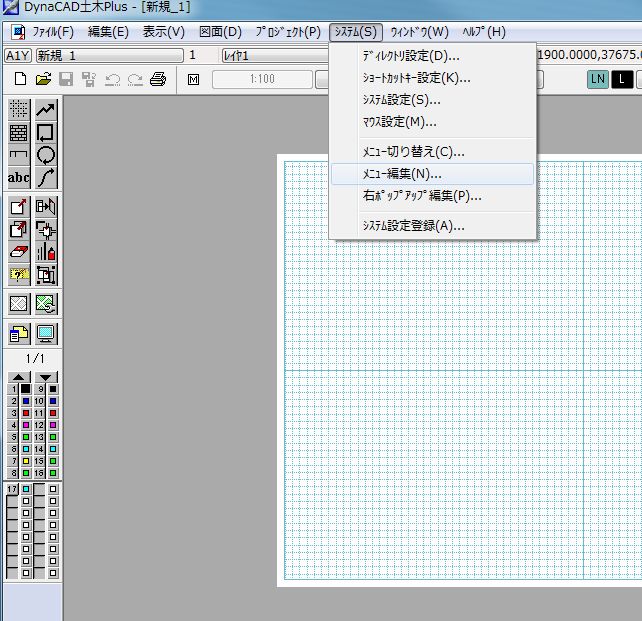The width and height of the screenshot is (642, 621).
Task: Click the crossed-box raster icon
Action: 18,304
